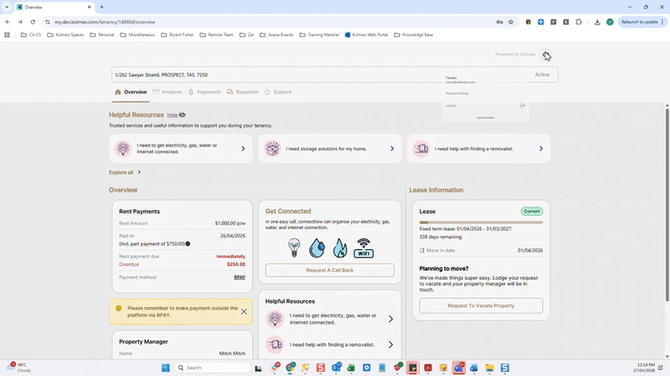This screenshot has height=376, width=670.
Task: Open the tab search dropdown arrow
Action: pyautogui.click(x=7, y=7)
